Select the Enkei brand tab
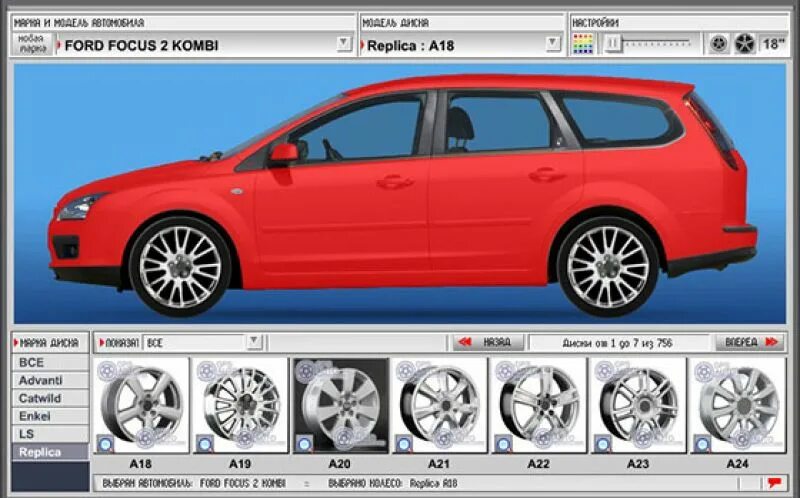This screenshot has height=498, width=800. 50,416
